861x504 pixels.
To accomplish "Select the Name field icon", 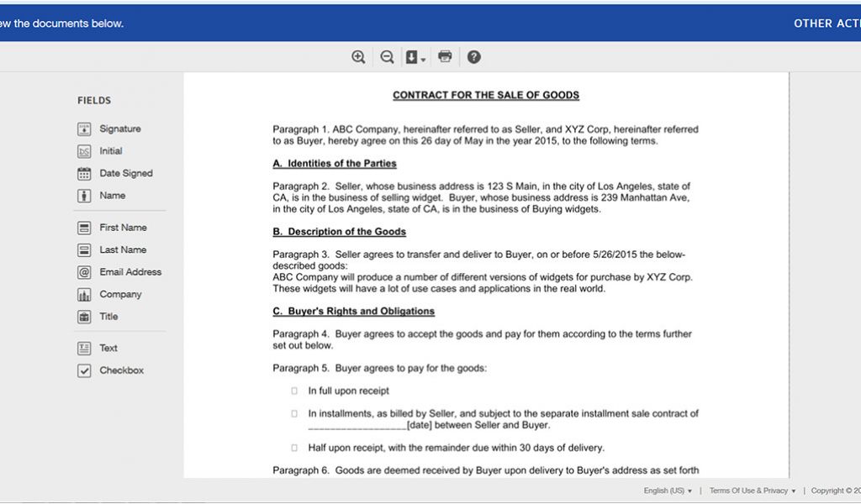I will (x=84, y=196).
